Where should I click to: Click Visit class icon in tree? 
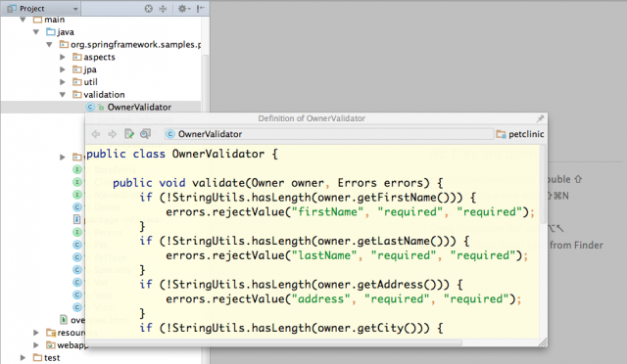coord(77,307)
